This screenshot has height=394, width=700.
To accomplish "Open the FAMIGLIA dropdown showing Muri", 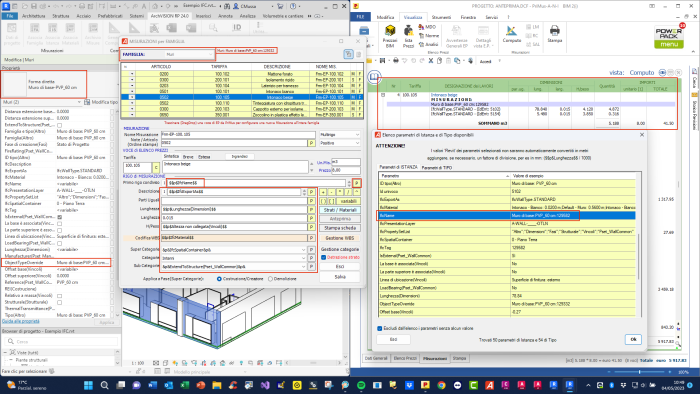I will point(189,54).
